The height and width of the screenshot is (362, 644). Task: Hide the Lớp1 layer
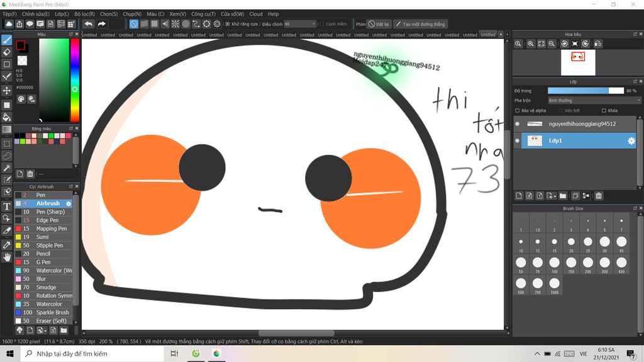(x=517, y=140)
